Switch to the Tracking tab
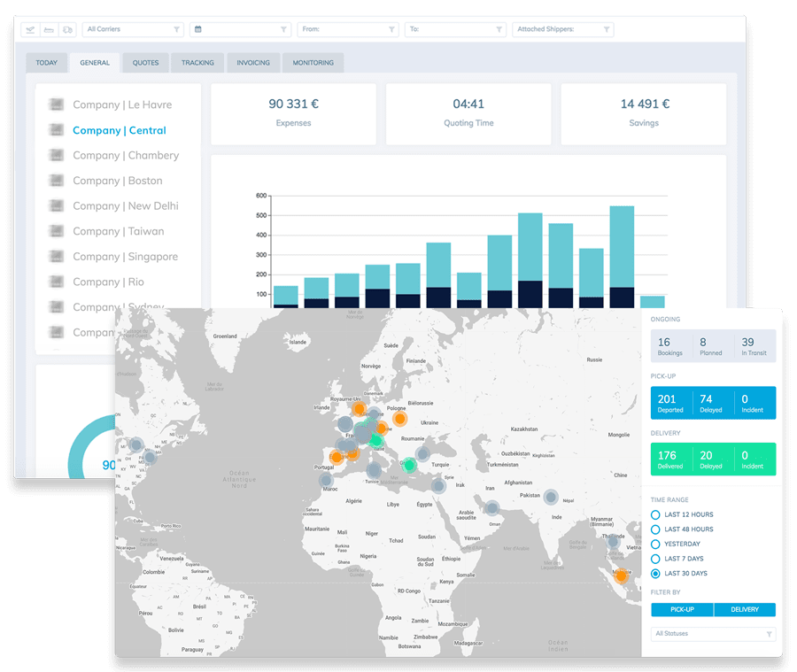This screenshot has width=797, height=672. point(197,62)
